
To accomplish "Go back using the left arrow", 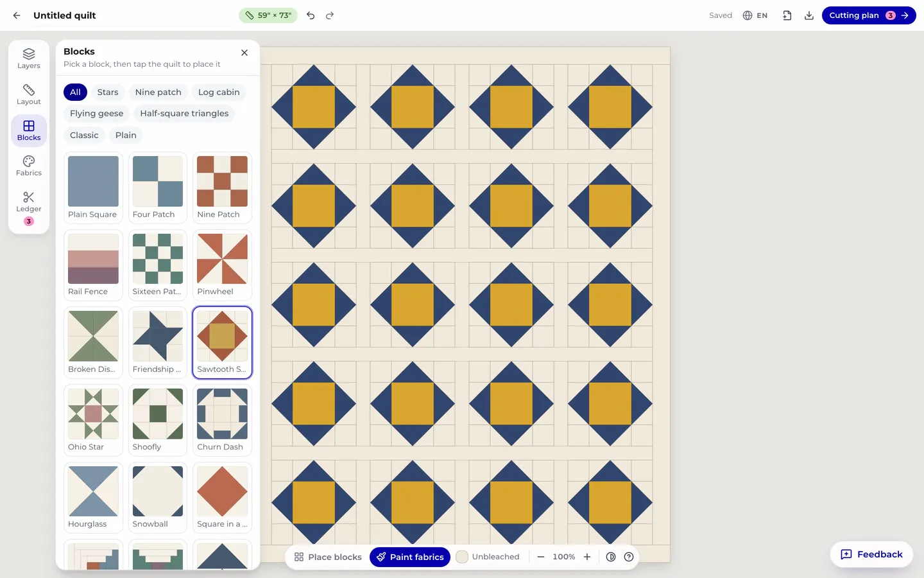I will tap(17, 15).
